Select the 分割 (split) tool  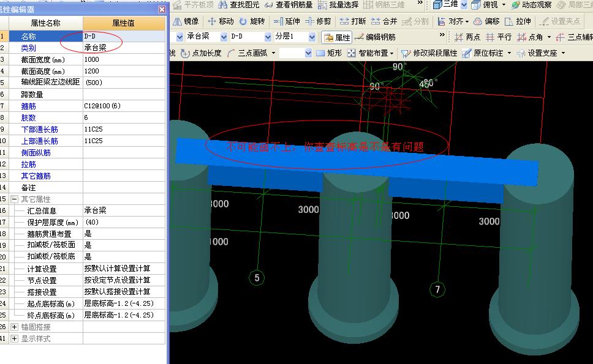click(415, 21)
